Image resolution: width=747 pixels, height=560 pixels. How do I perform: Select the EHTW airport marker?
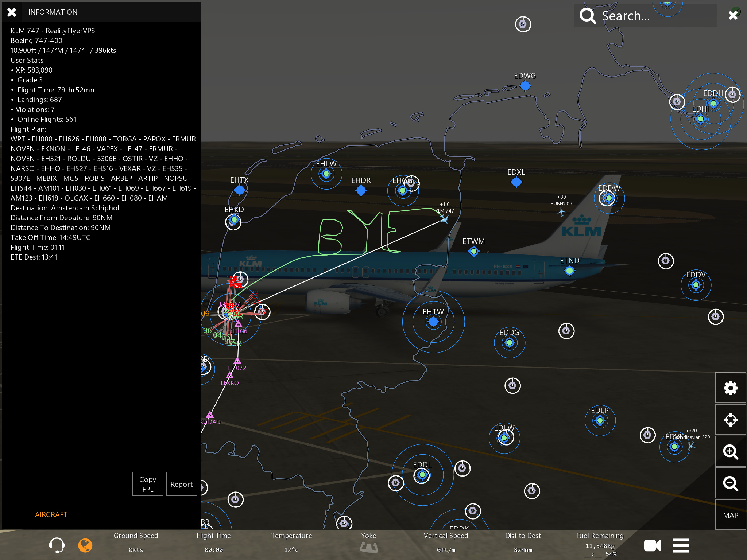click(433, 322)
